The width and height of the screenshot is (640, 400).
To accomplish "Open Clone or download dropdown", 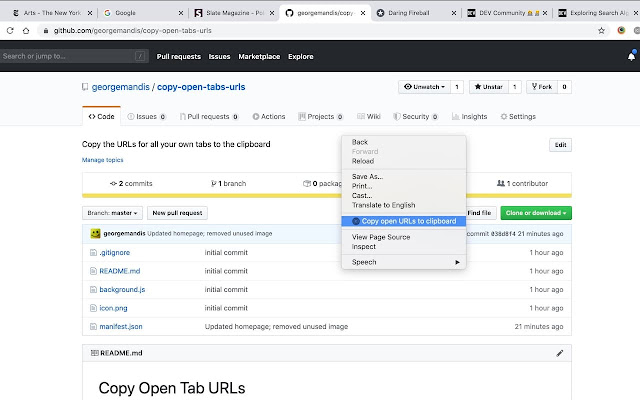I will pyautogui.click(x=536, y=213).
